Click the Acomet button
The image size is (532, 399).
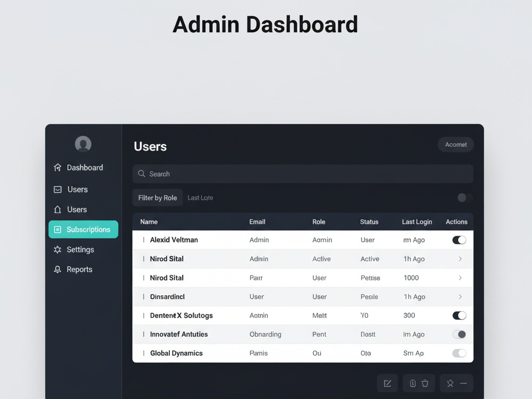pos(456,145)
